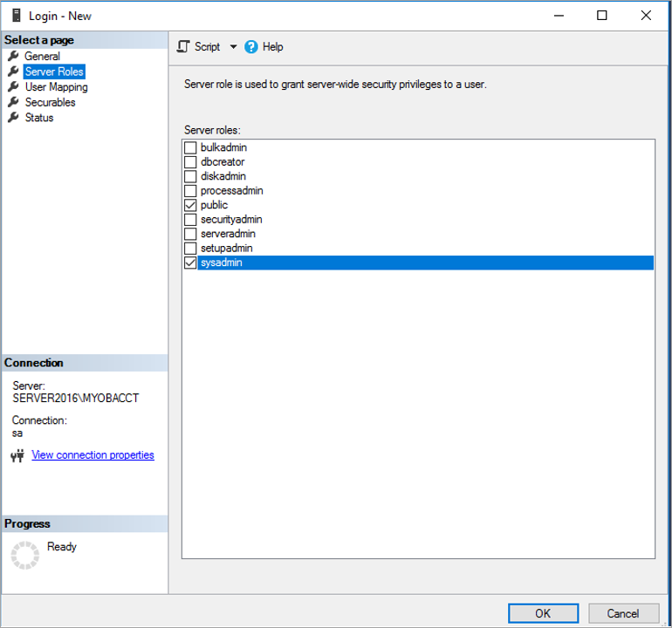
Task: Click the blue Help question mark icon
Action: click(x=251, y=47)
